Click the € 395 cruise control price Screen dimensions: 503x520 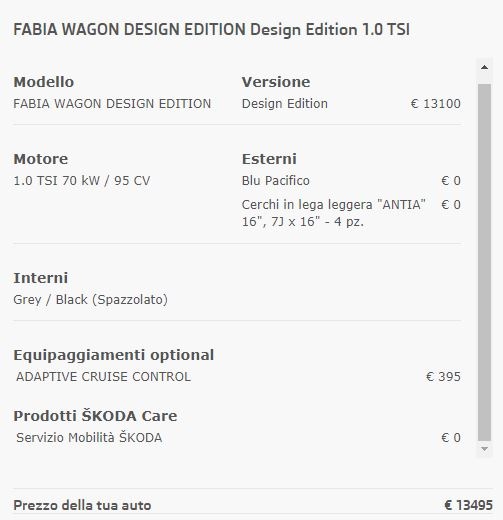[x=443, y=377]
